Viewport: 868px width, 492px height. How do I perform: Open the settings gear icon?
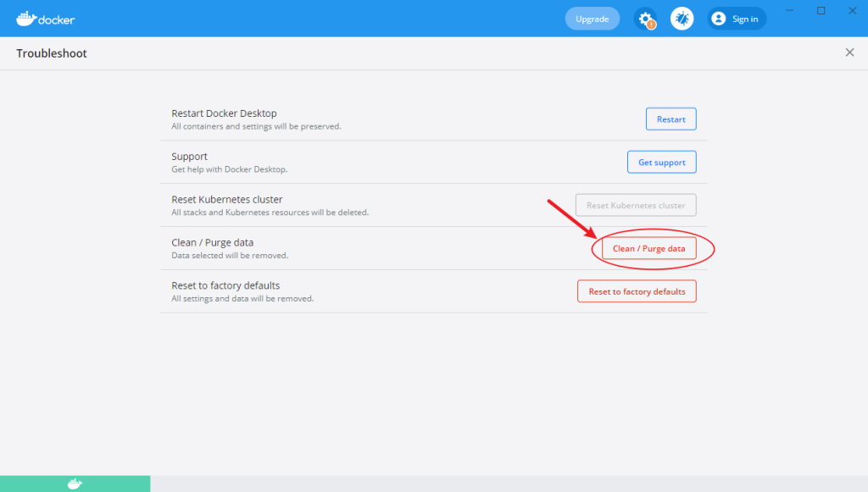pos(645,19)
